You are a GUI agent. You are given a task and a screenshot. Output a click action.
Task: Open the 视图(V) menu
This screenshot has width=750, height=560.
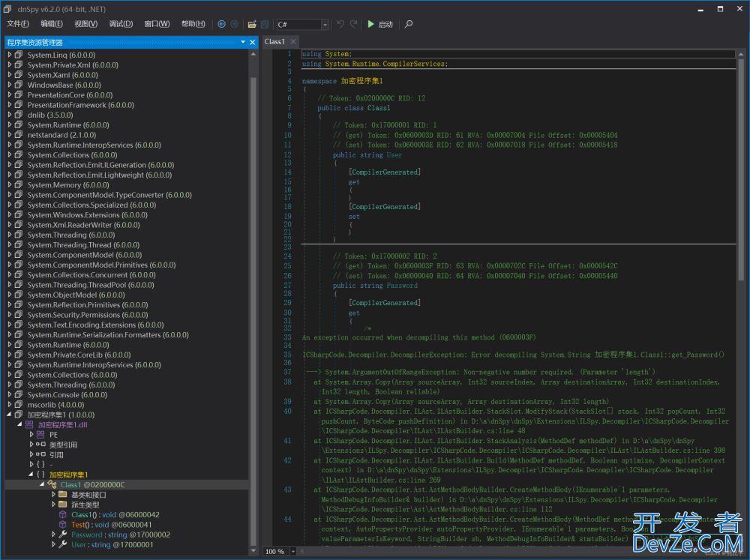[x=86, y=24]
